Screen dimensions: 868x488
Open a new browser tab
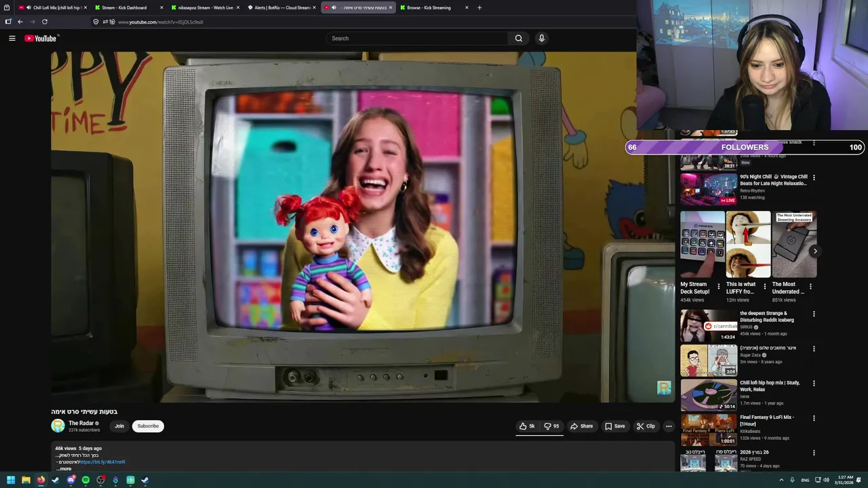[x=479, y=7]
